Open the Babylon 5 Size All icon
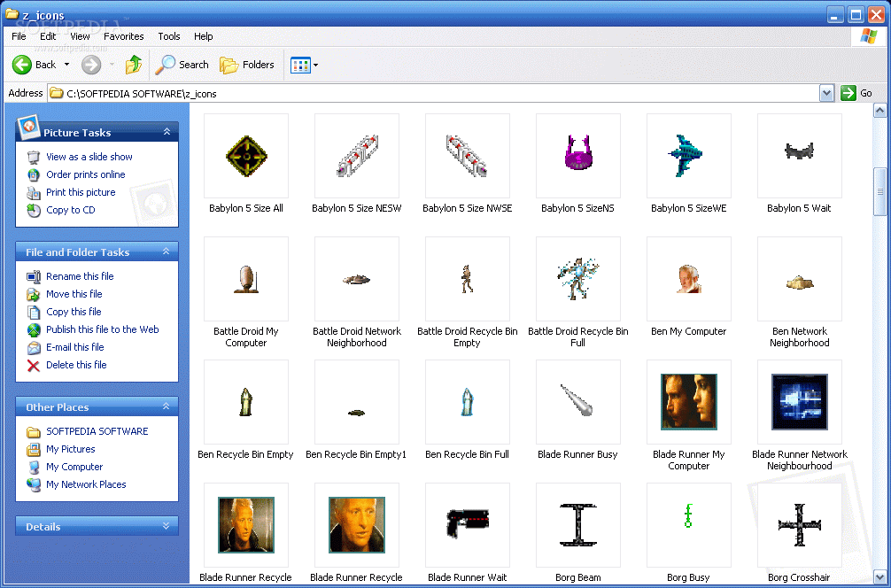 pos(245,157)
